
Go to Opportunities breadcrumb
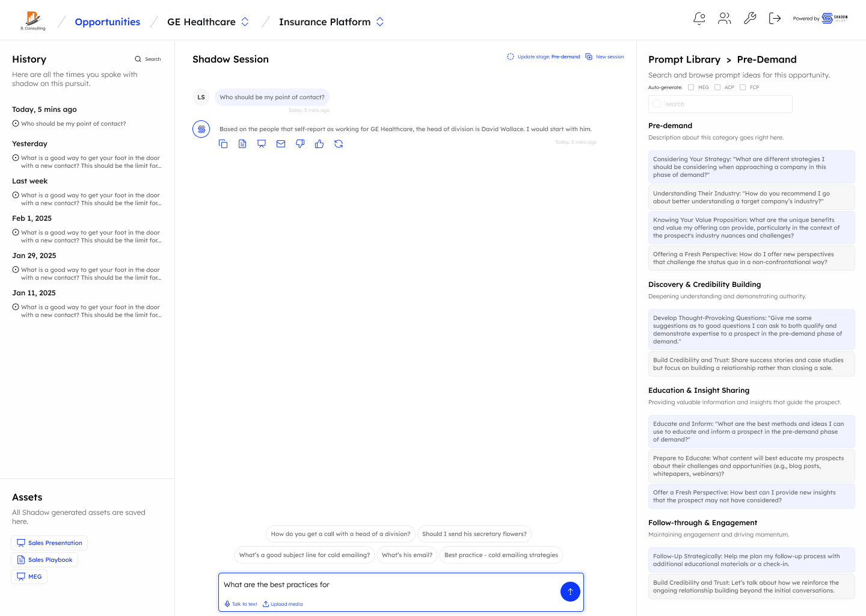point(108,22)
